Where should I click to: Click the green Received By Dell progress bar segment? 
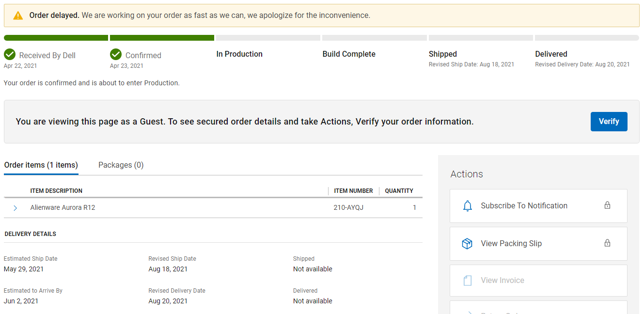tap(56, 38)
